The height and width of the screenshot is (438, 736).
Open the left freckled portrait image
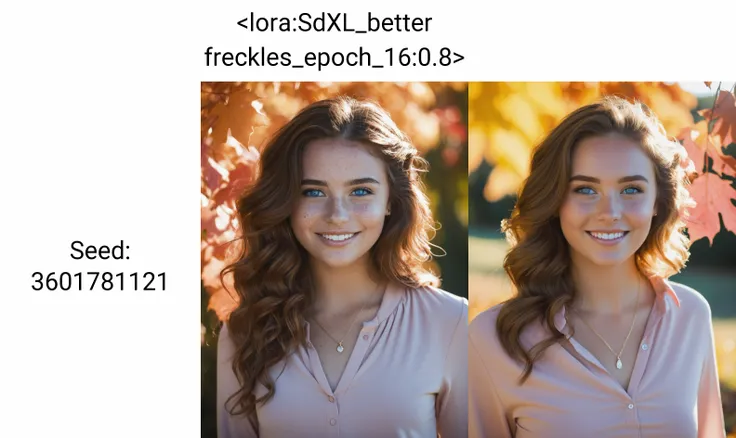click(334, 260)
